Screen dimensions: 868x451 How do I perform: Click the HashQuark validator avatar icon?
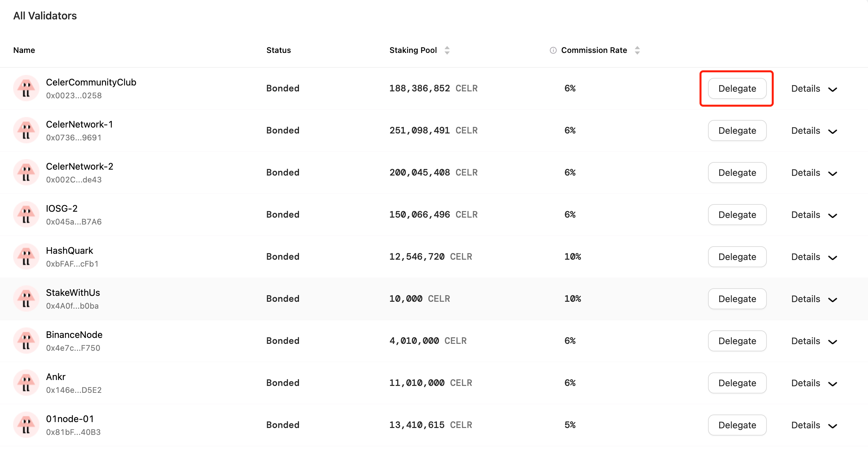[x=26, y=256]
